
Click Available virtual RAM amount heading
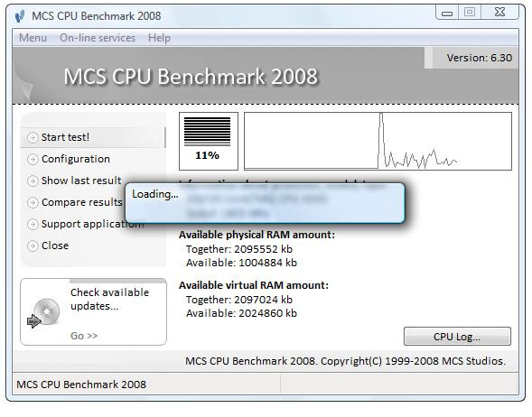[x=254, y=285]
